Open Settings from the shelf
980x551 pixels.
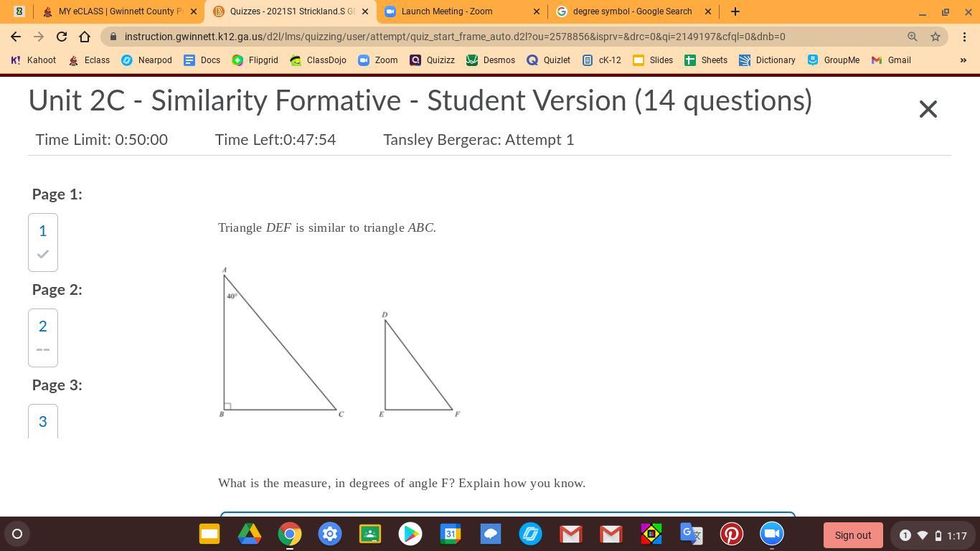[330, 534]
